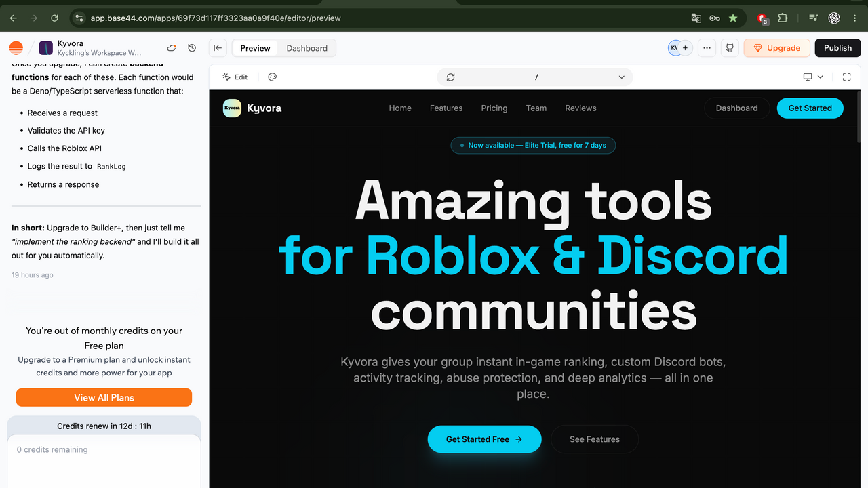868x488 pixels.
Task: Refresh the preview with the reload icon
Action: tap(450, 77)
